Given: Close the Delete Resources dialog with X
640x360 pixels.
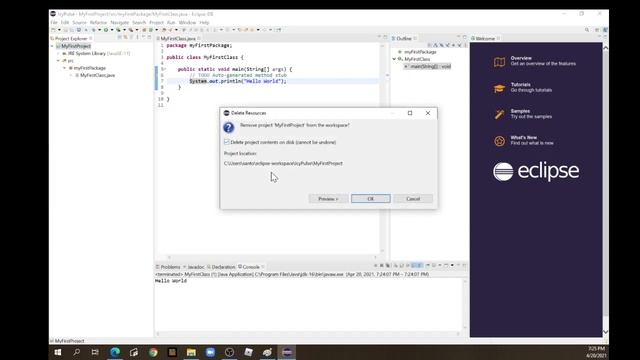Looking at the screenshot, I should (428, 113).
